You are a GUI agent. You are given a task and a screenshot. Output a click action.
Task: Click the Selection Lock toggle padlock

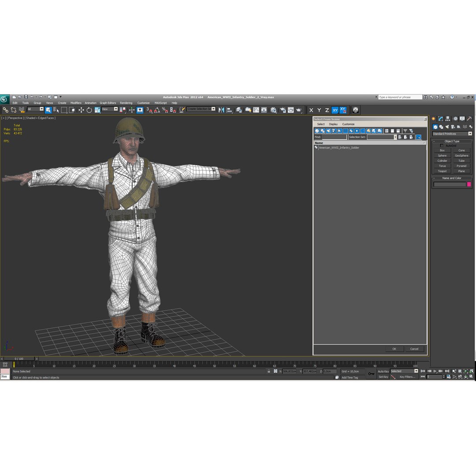point(269,371)
